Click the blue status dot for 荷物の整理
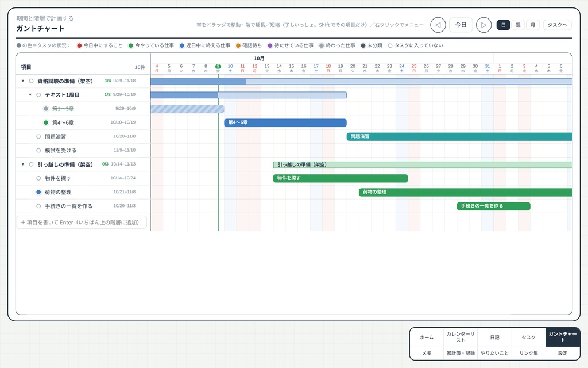This screenshot has height=368, width=588. click(x=38, y=192)
